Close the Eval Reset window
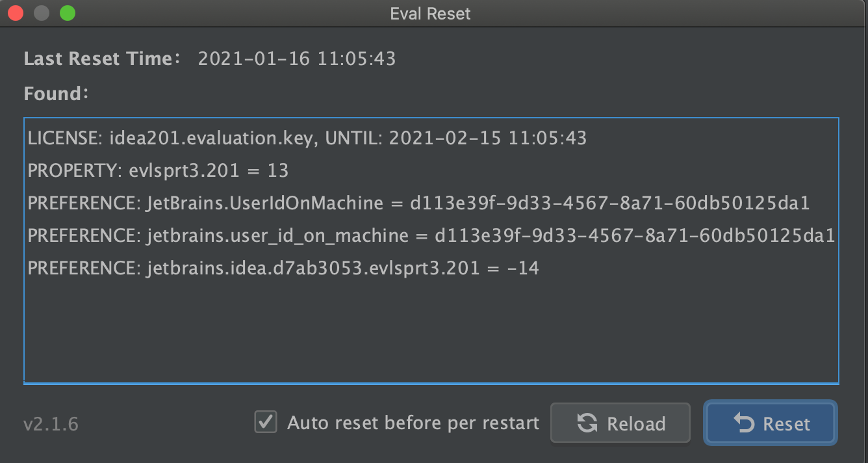 (x=16, y=13)
